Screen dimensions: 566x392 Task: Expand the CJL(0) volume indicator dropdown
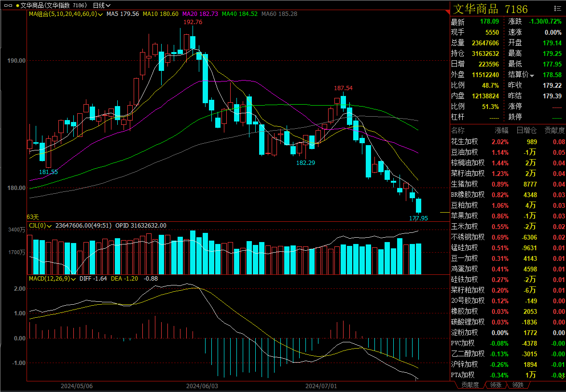(49, 226)
